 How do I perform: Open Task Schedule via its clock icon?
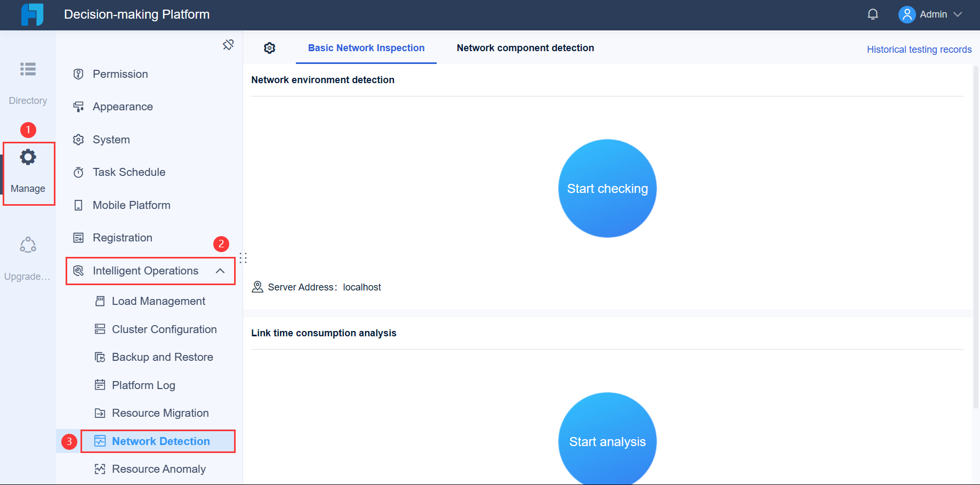pyautogui.click(x=78, y=172)
